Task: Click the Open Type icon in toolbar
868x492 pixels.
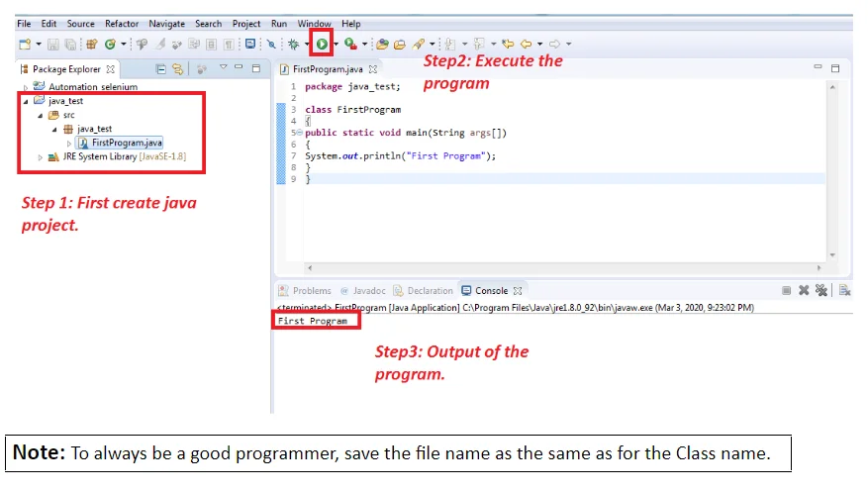Action: click(382, 45)
